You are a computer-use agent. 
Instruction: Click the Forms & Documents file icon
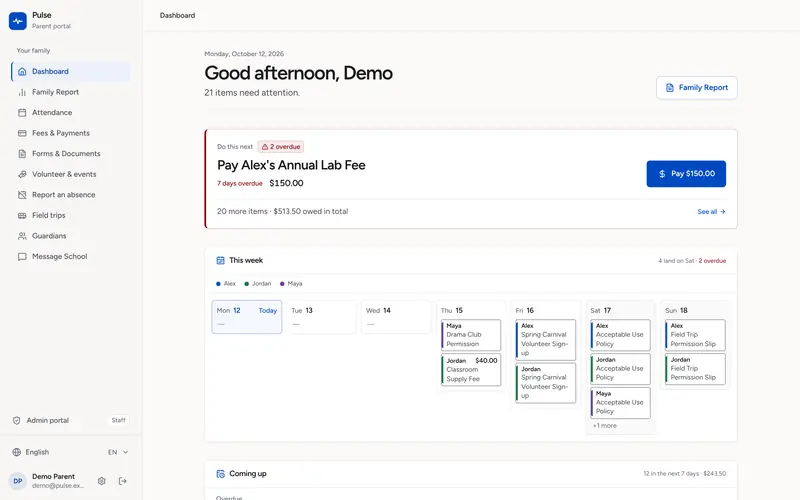[x=22, y=154]
